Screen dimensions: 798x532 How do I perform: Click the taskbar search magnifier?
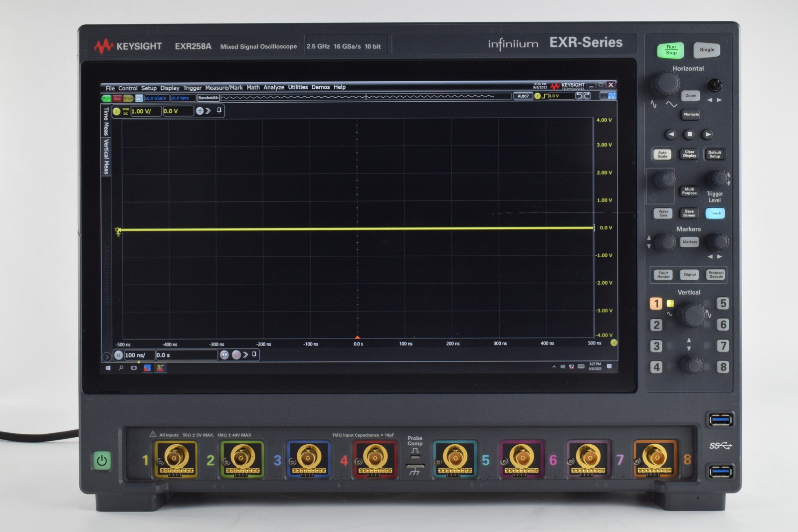[x=121, y=368]
